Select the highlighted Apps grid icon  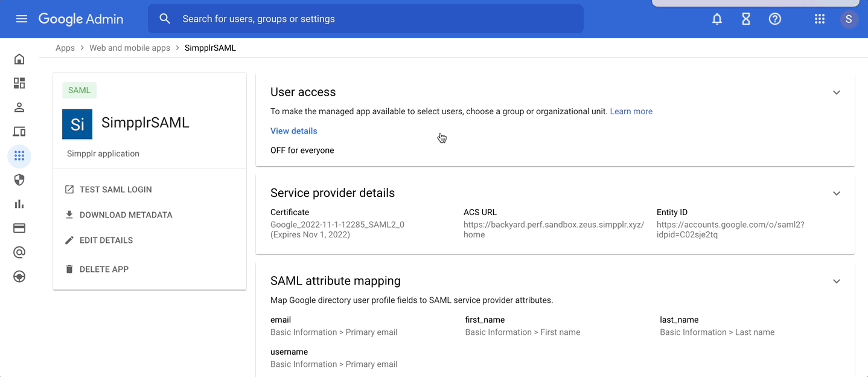point(19,156)
